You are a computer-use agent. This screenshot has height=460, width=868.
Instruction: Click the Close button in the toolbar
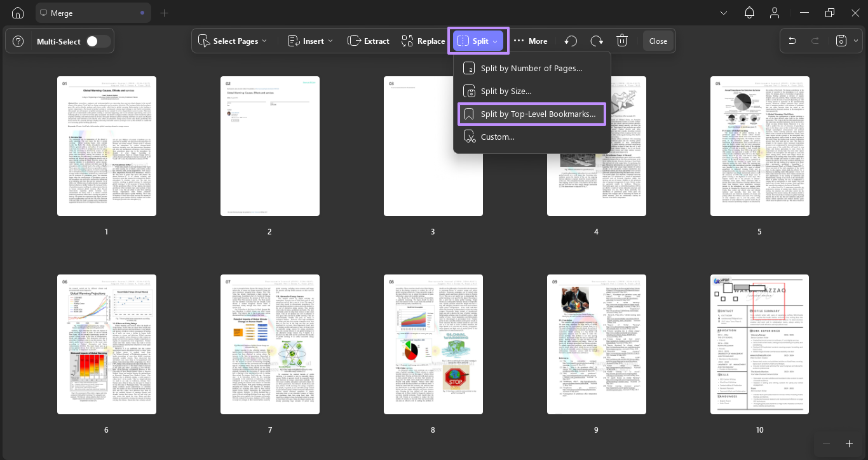tap(658, 40)
